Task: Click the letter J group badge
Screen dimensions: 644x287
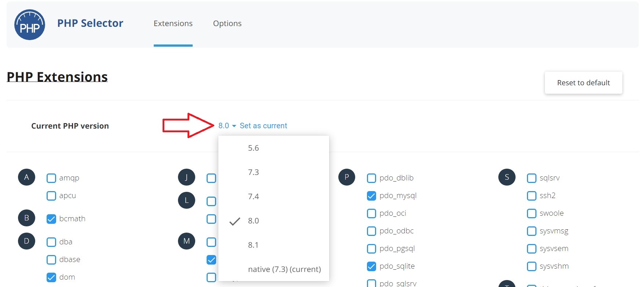Action: [186, 177]
